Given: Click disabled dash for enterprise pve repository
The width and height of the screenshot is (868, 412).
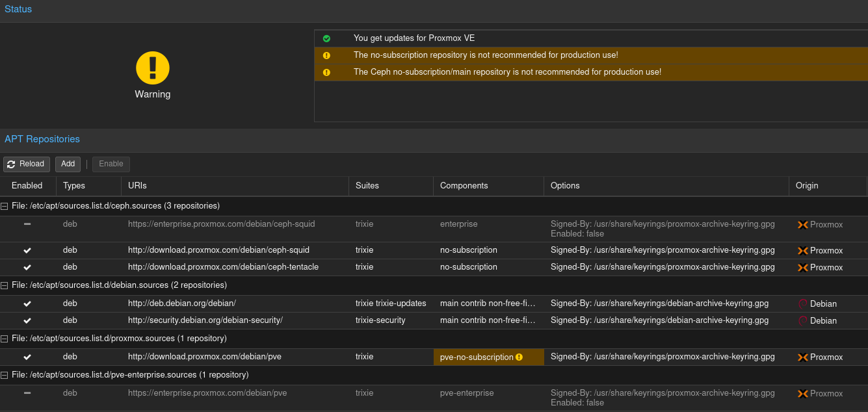Looking at the screenshot, I should pos(27,393).
